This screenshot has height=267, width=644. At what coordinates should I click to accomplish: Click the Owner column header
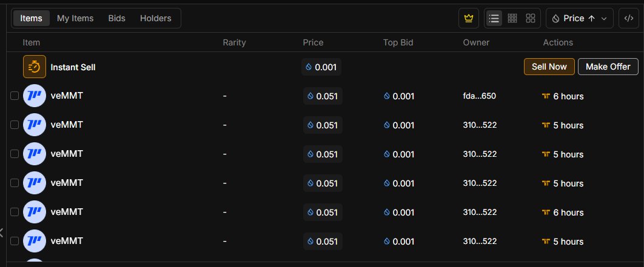click(x=476, y=42)
